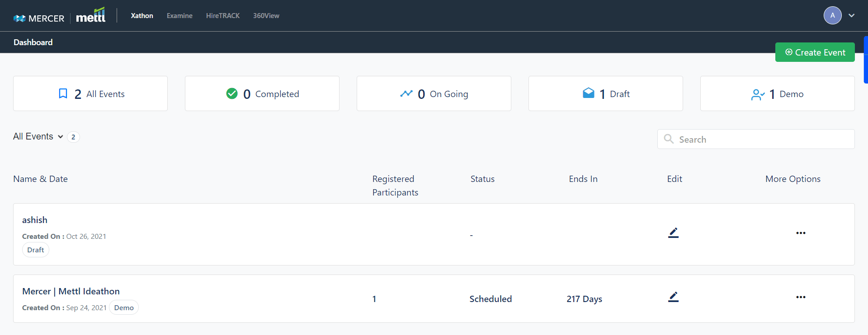This screenshot has height=335, width=868.
Task: Click the search magnifier icon
Action: (669, 139)
